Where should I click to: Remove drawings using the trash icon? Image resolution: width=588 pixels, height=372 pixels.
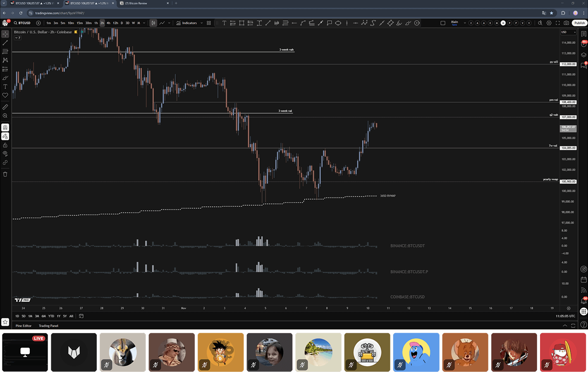point(5,174)
